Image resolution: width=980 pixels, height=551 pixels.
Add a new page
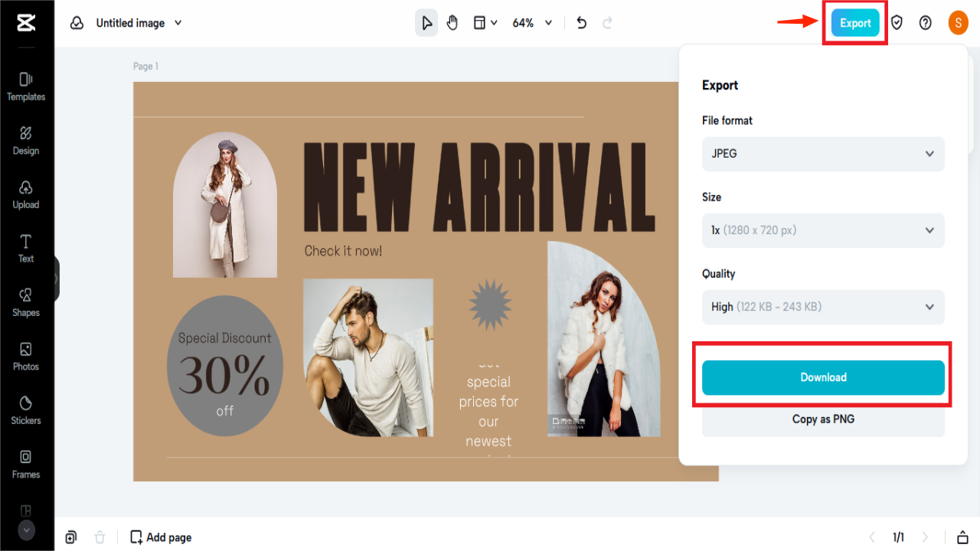pos(160,536)
